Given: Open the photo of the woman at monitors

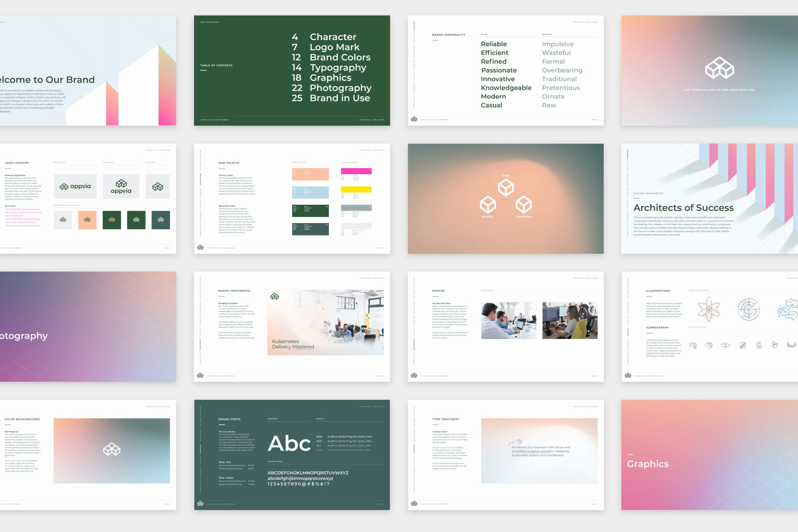Looking at the screenshot, I should point(570,320).
